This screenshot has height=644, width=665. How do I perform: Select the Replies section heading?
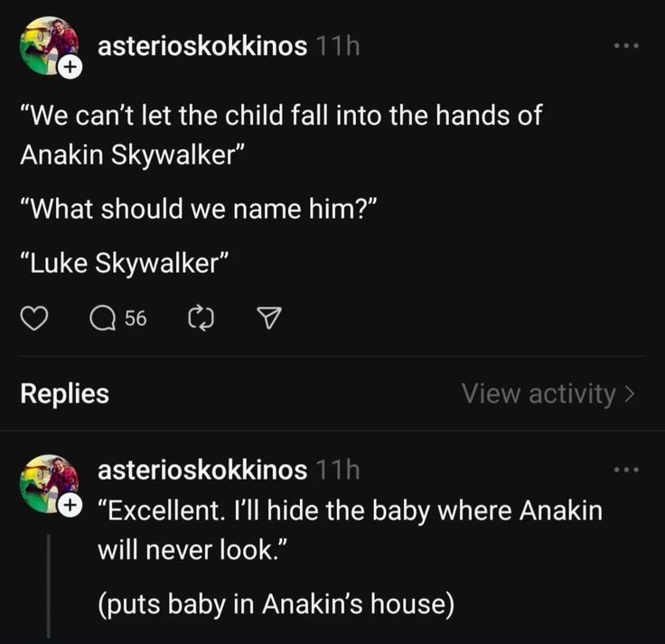point(64,394)
